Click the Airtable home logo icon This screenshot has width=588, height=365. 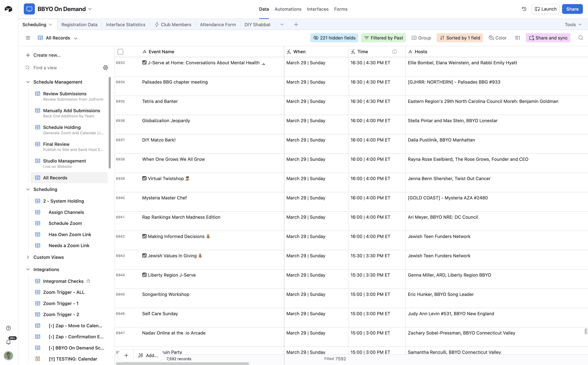click(x=8, y=9)
